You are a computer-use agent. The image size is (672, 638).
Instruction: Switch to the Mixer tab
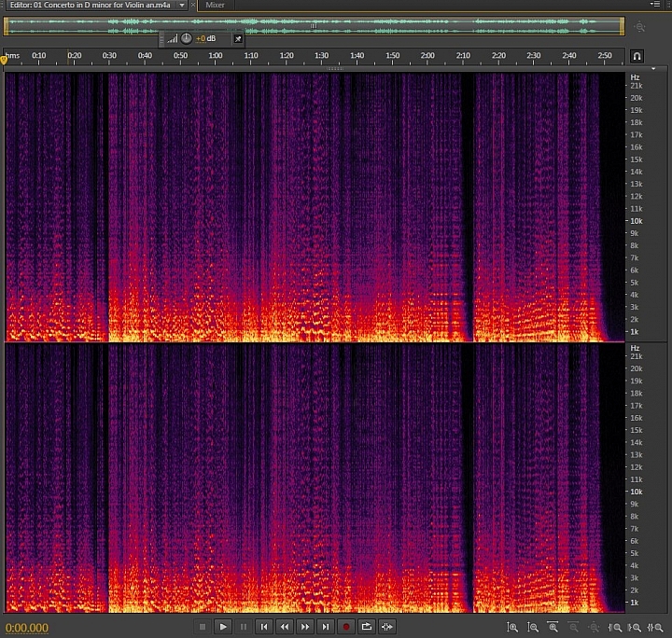[x=215, y=5]
